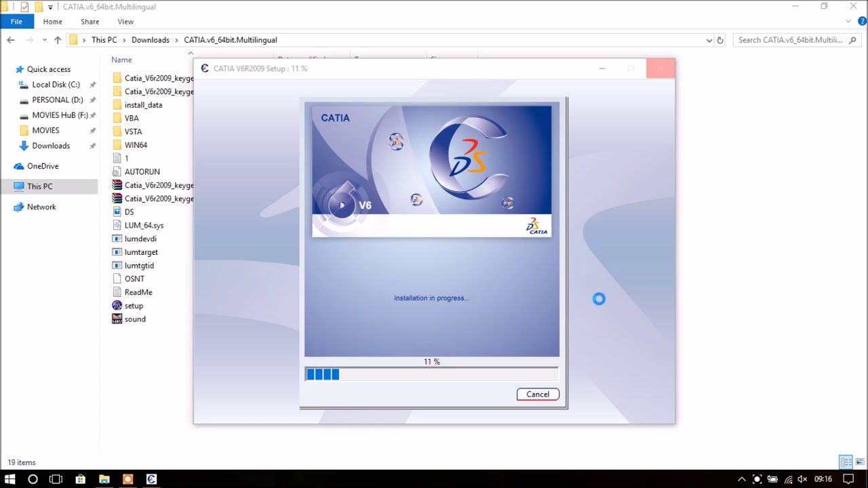Go back in File Explorer
868x488 pixels.
point(11,40)
